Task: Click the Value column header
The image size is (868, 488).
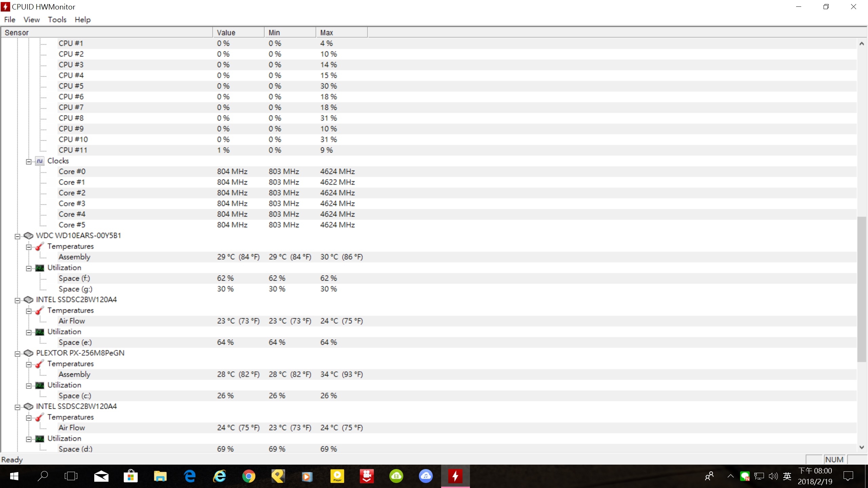Action: pyautogui.click(x=239, y=33)
